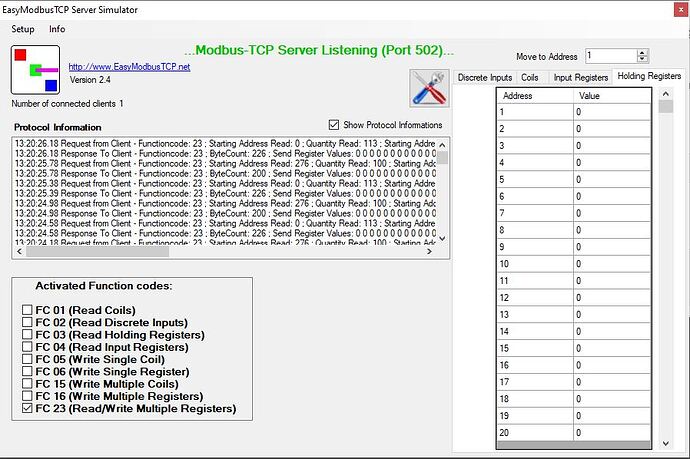The height and width of the screenshot is (459, 690).
Task: Click the register table vertical scrollbar thumb
Action: pos(666,106)
